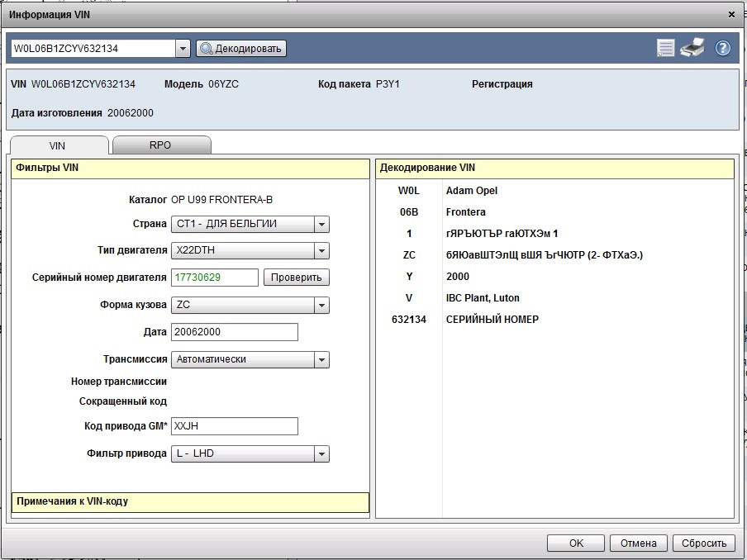Click the W0L code cell
Image resolution: width=747 pixels, height=560 pixels.
pyautogui.click(x=409, y=191)
